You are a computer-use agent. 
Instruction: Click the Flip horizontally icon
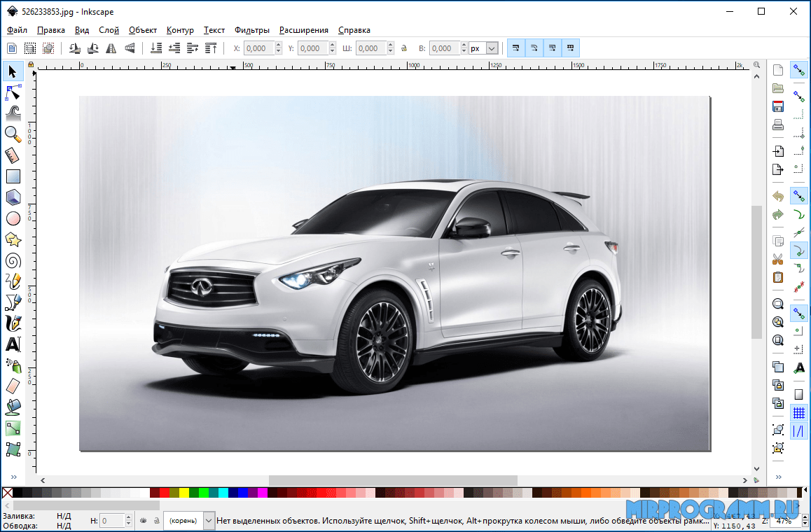pyautogui.click(x=111, y=48)
